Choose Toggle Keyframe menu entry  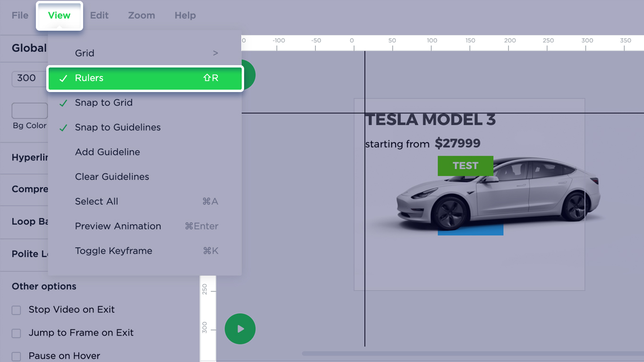[145, 251]
